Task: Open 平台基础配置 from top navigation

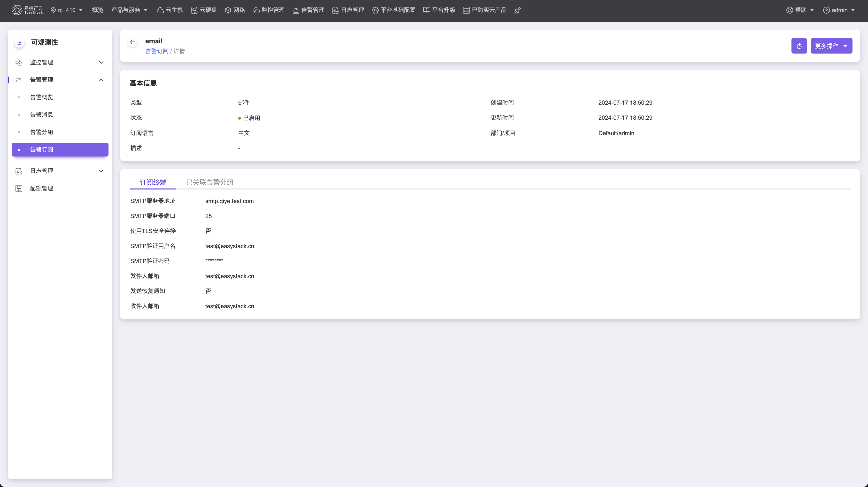Action: click(394, 10)
